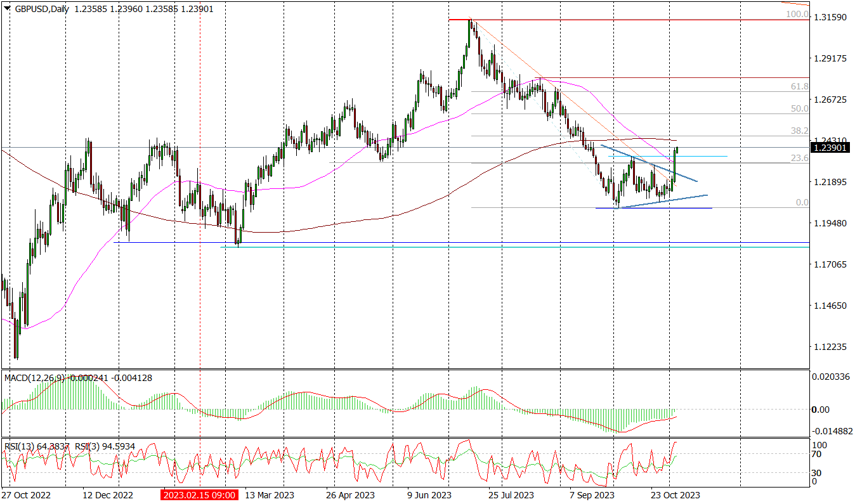Click the 25 Jul 2023 date label

click(x=512, y=495)
